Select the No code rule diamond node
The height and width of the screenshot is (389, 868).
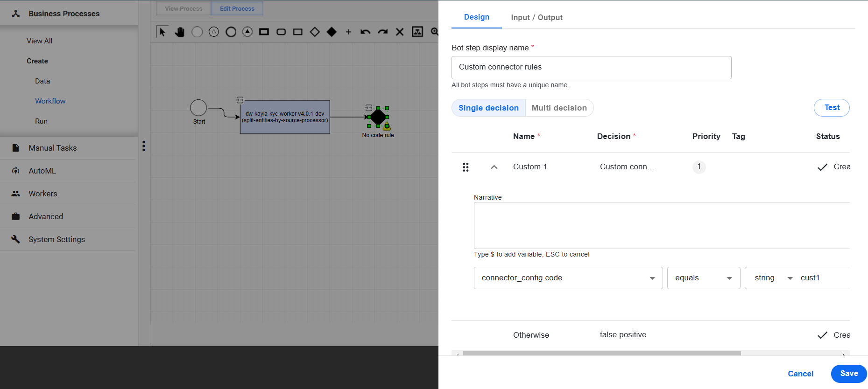tap(378, 117)
